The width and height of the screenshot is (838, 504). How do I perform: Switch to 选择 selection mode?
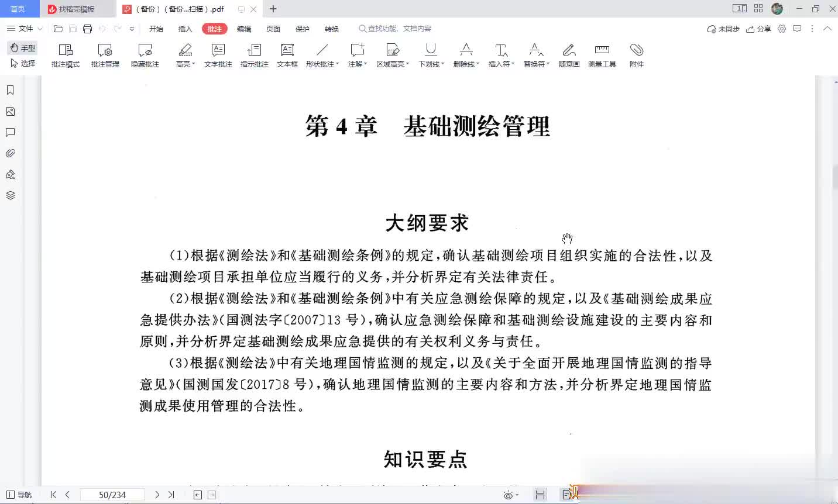pyautogui.click(x=23, y=63)
